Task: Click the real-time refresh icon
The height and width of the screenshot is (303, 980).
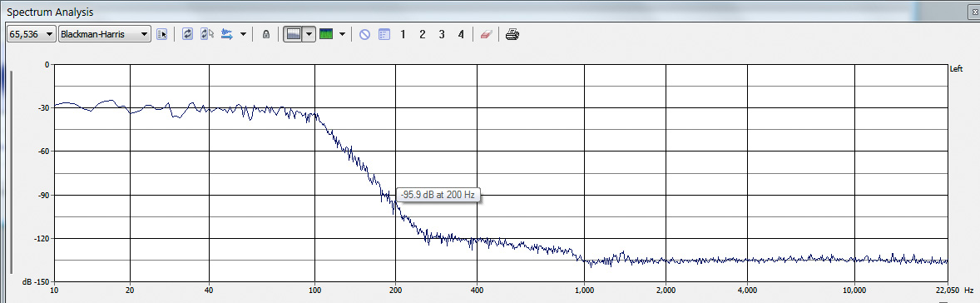Action: (x=187, y=34)
